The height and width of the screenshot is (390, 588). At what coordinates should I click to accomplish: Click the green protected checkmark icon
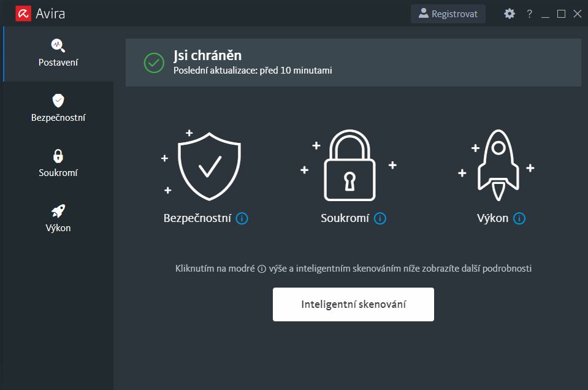point(154,63)
